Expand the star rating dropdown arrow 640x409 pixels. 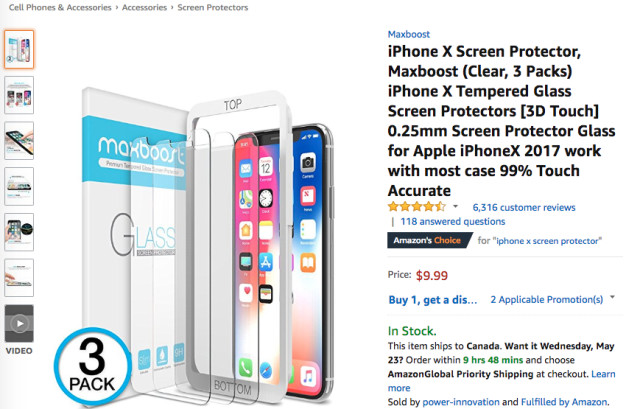point(455,207)
